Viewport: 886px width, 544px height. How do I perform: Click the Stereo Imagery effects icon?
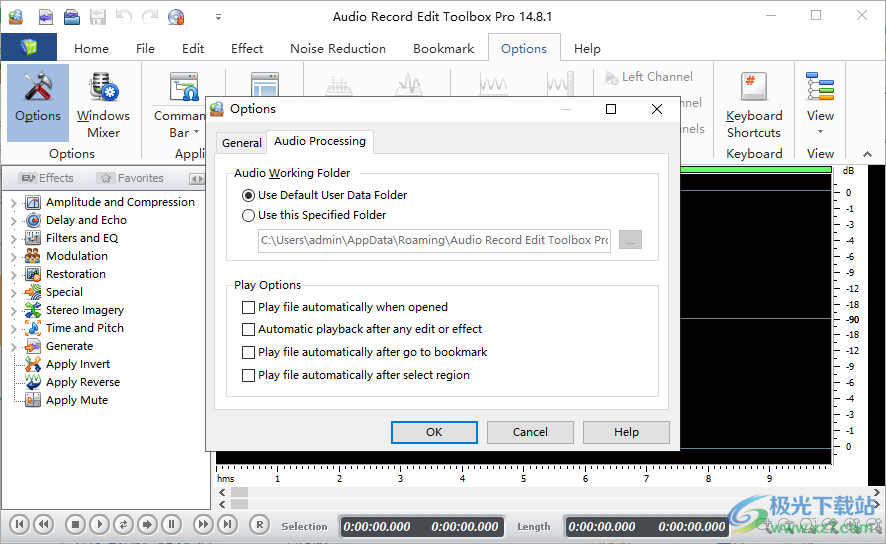tap(33, 310)
